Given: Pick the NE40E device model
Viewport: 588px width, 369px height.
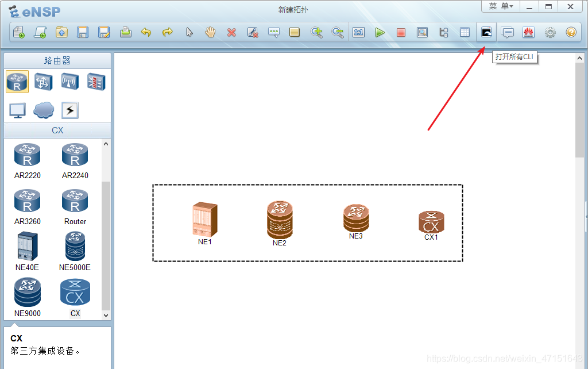Looking at the screenshot, I should [28, 252].
